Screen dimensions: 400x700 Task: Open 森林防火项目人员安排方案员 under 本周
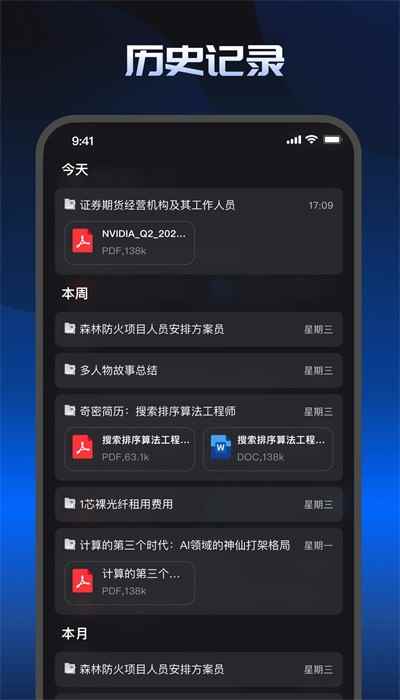(x=199, y=329)
